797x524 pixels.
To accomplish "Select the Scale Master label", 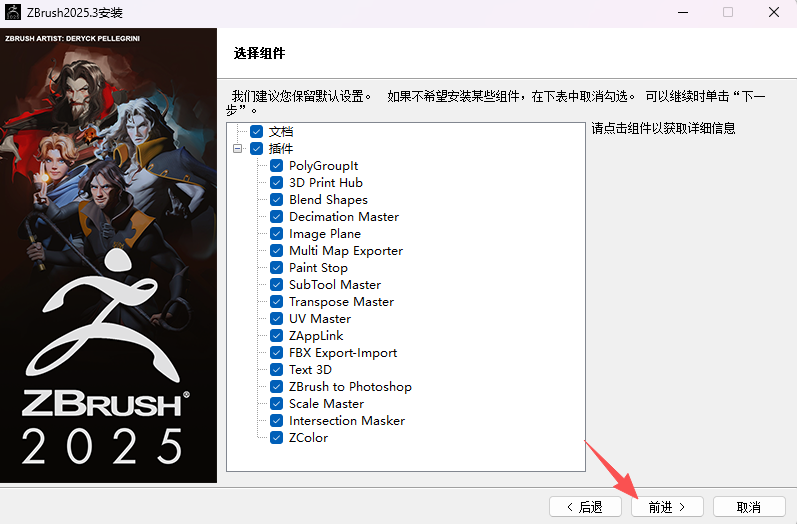I will 326,404.
